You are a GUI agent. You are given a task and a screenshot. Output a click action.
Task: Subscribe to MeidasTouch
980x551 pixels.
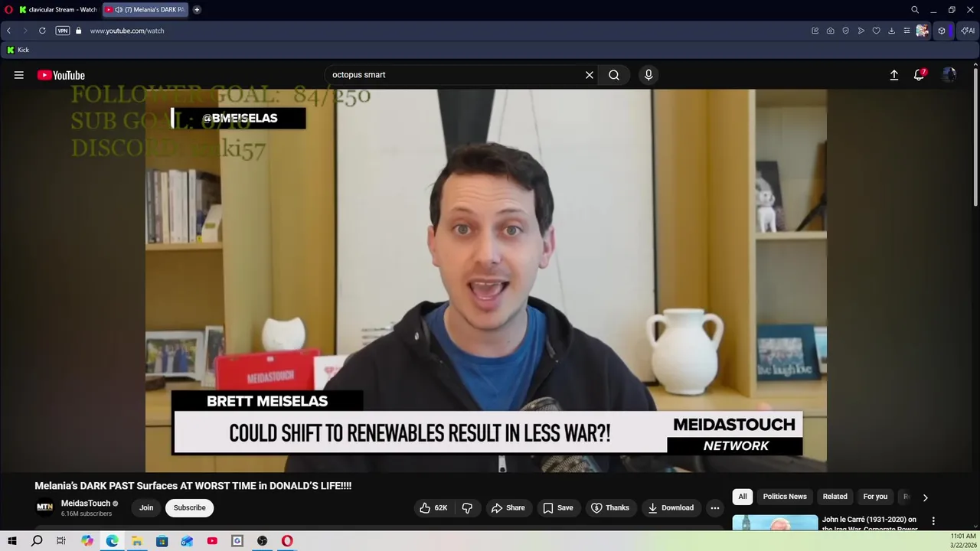pyautogui.click(x=189, y=507)
